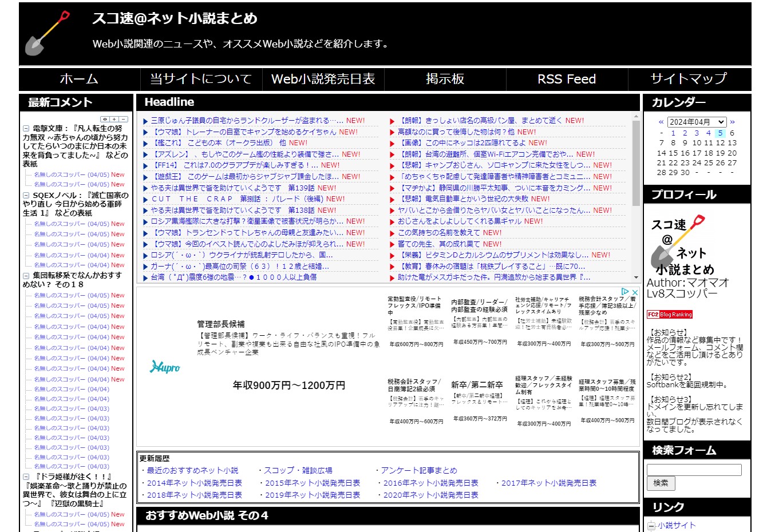The image size is (767, 532).
Task: Open headline ＣＵＴ ＴＨＥ ＣＲＡＰ 第捌話
Action: point(237,199)
